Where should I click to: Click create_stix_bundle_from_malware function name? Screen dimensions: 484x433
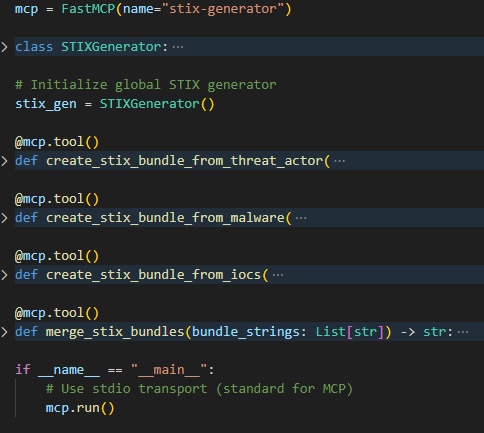point(165,218)
